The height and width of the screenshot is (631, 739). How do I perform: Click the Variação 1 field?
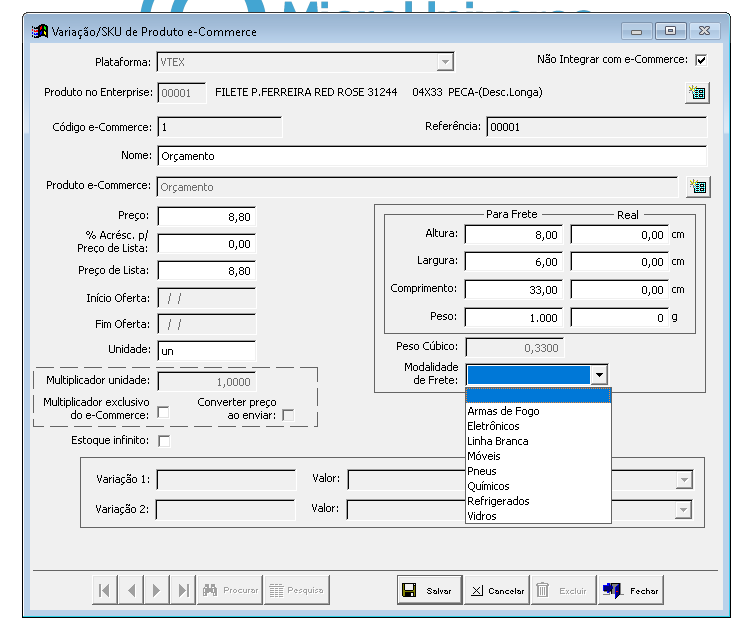(226, 480)
